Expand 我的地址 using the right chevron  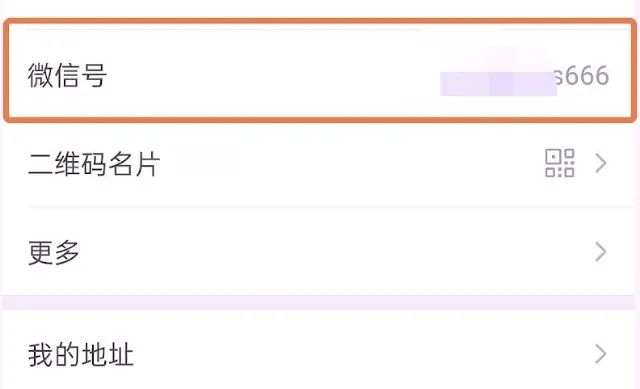pos(600,354)
